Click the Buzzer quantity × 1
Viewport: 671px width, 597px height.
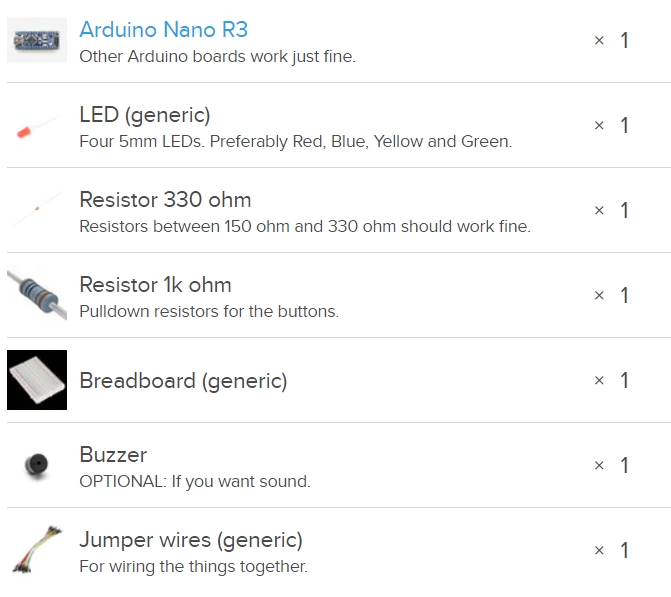pos(612,465)
